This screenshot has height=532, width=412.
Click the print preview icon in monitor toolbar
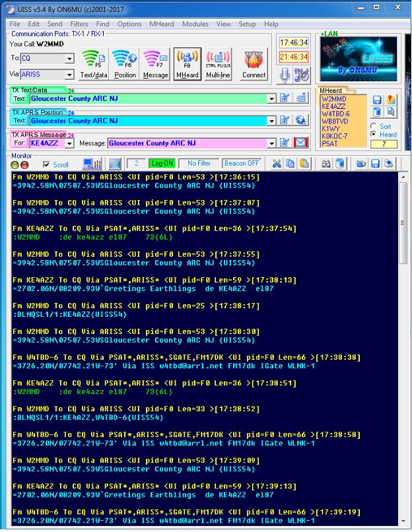[389, 164]
